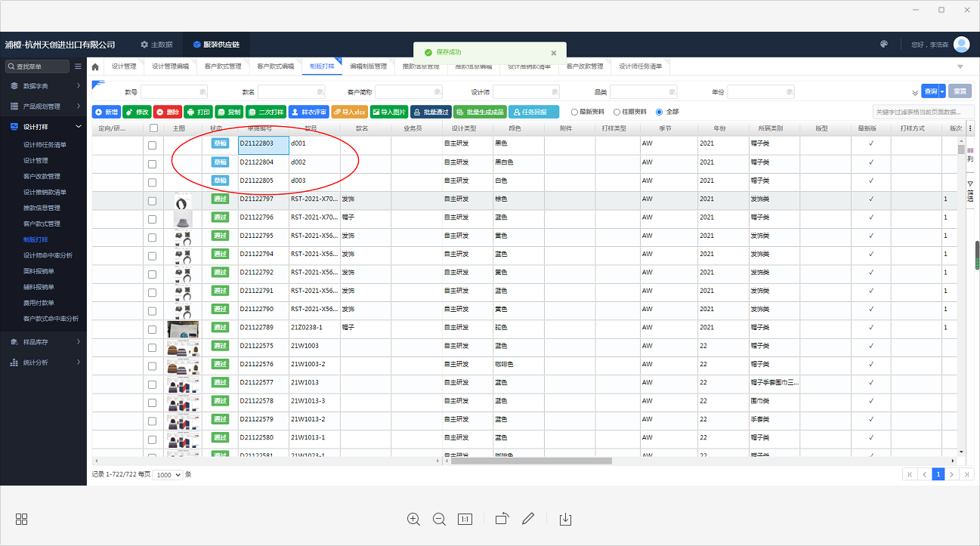Tick the select-all checkbox in table header
The height and width of the screenshot is (546, 980).
click(x=153, y=128)
